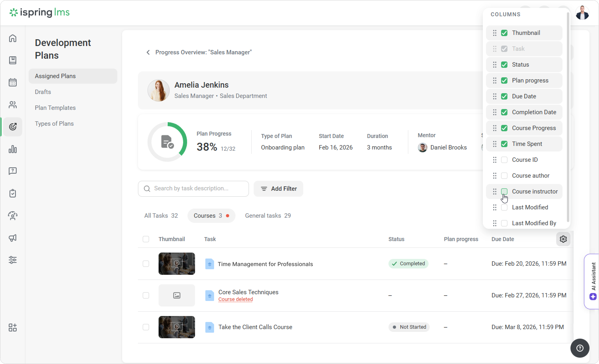Click the megaphone announcements sidebar icon
599x364 pixels.
pyautogui.click(x=13, y=238)
